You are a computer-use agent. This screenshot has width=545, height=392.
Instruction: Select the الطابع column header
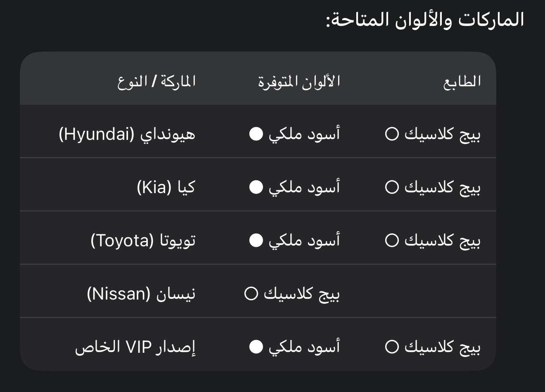[461, 82]
